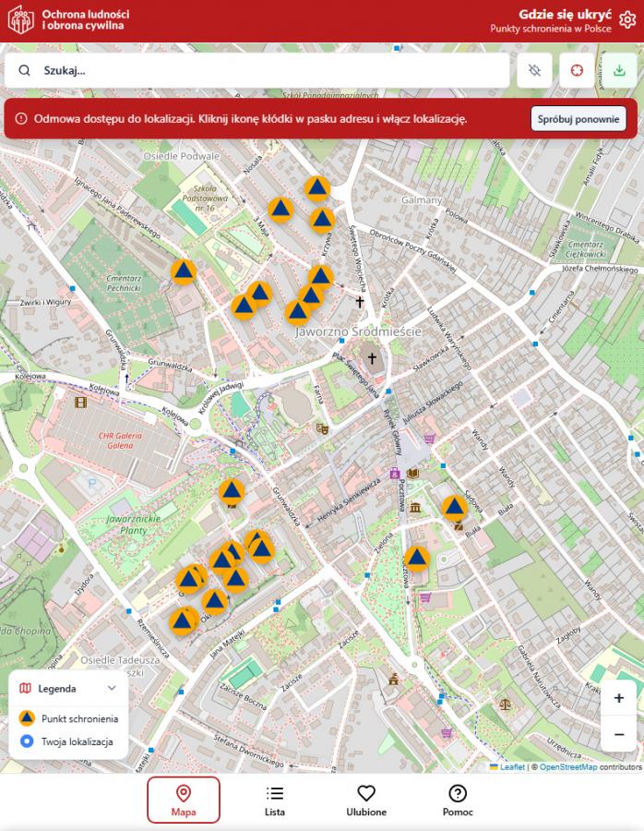Select shelter marker beside Jaworznickie Planty

(232, 491)
